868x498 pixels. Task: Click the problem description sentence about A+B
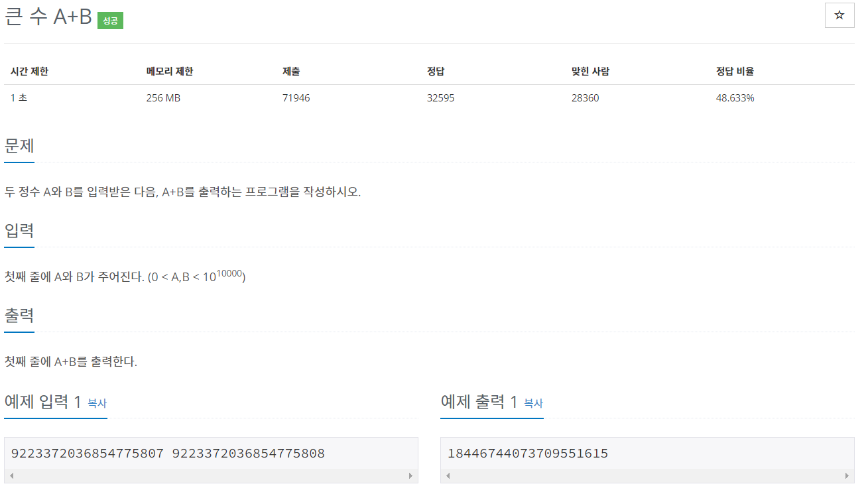pyautogui.click(x=182, y=192)
